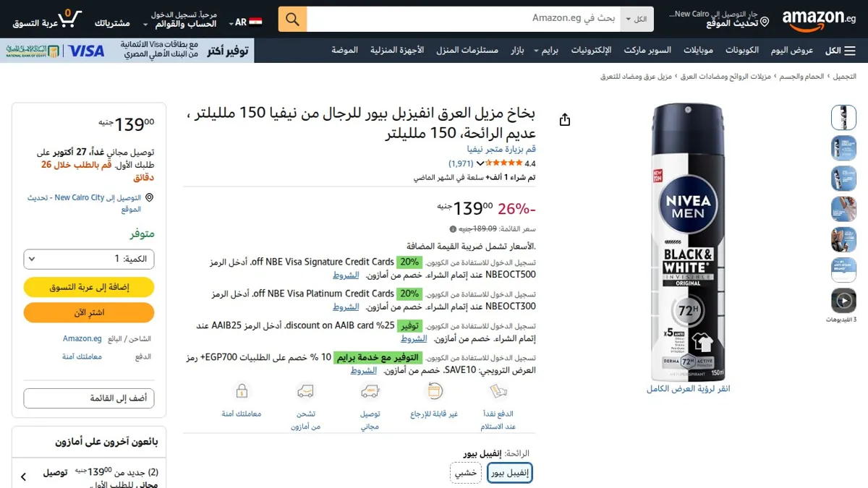Select the first product thumbnail

point(843,117)
